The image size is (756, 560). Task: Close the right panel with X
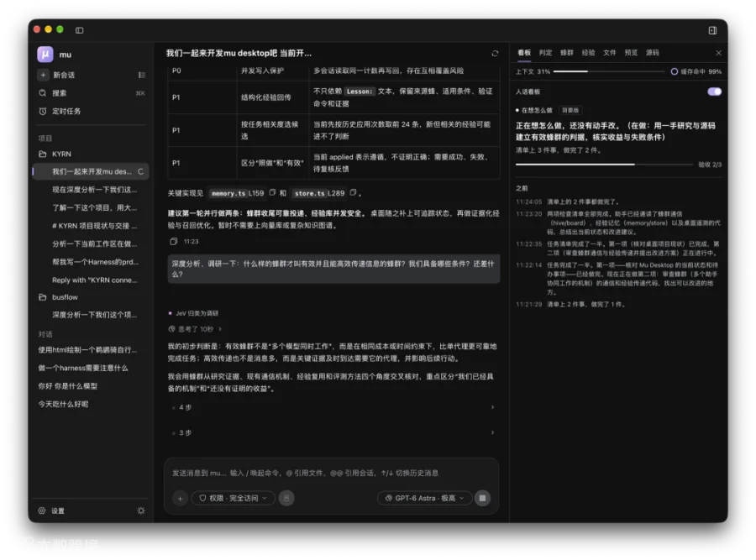(718, 53)
